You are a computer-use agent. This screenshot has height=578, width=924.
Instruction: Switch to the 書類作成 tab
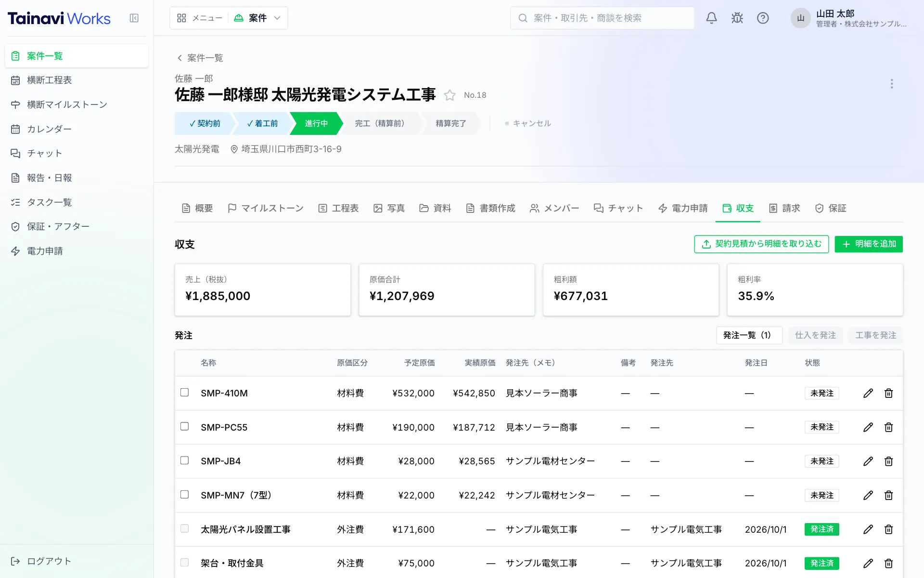[x=490, y=208]
